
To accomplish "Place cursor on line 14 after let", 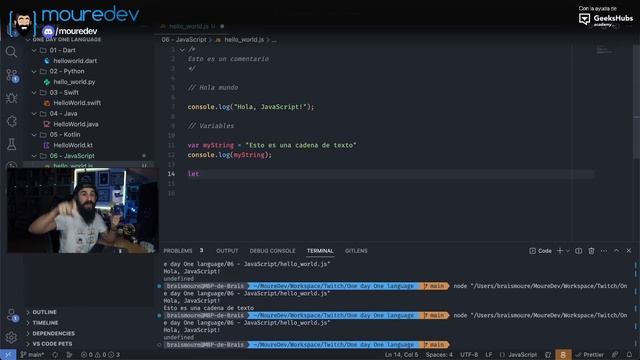I will tap(200, 174).
